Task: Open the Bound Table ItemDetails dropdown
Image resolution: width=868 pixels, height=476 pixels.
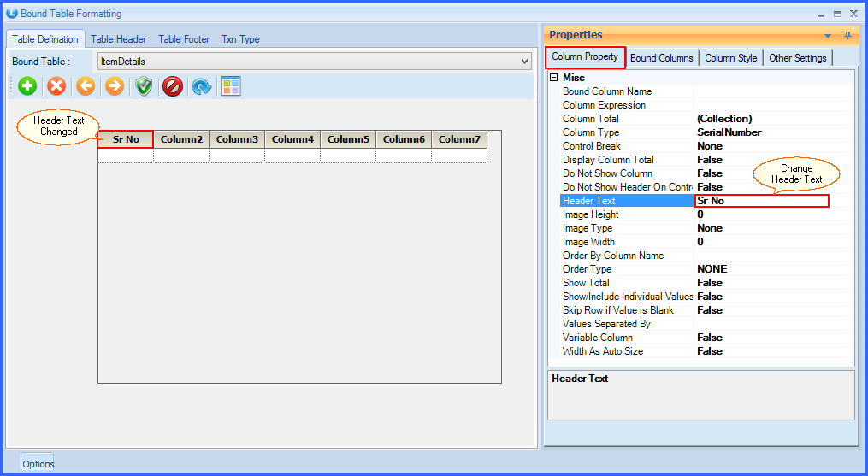Action: click(524, 62)
